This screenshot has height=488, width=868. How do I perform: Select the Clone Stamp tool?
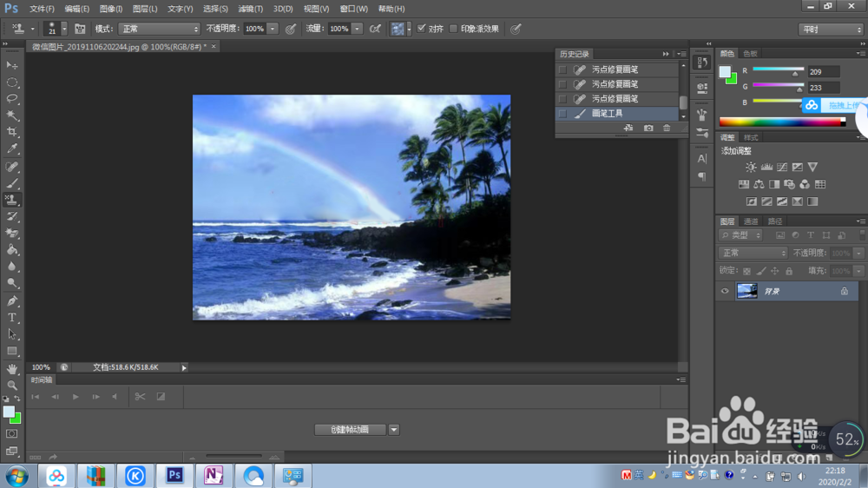coord(11,200)
